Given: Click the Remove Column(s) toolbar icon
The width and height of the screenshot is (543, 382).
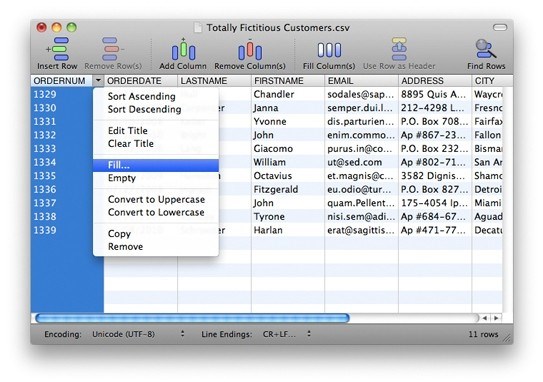Looking at the screenshot, I should point(250,49).
